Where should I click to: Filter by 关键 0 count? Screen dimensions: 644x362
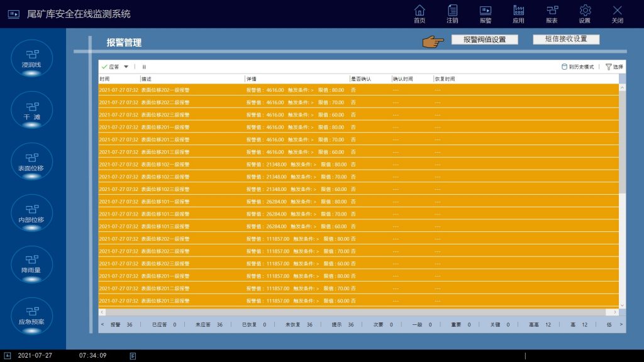(x=500, y=325)
